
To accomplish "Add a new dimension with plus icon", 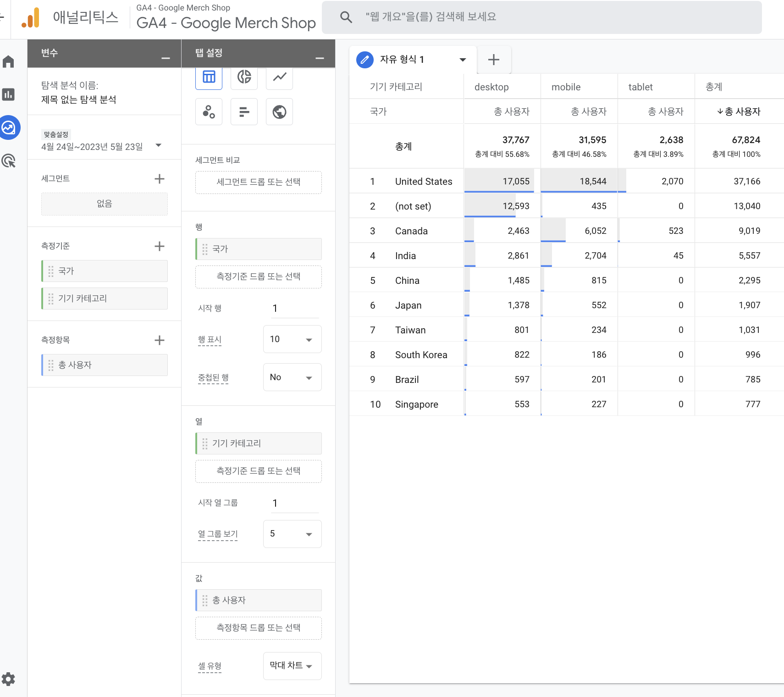I will coord(160,246).
